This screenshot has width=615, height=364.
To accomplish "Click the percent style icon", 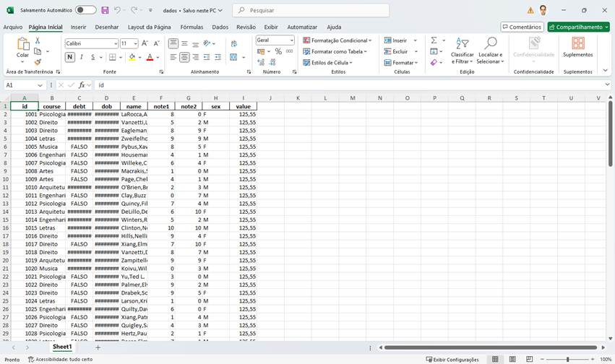I will (278, 51).
